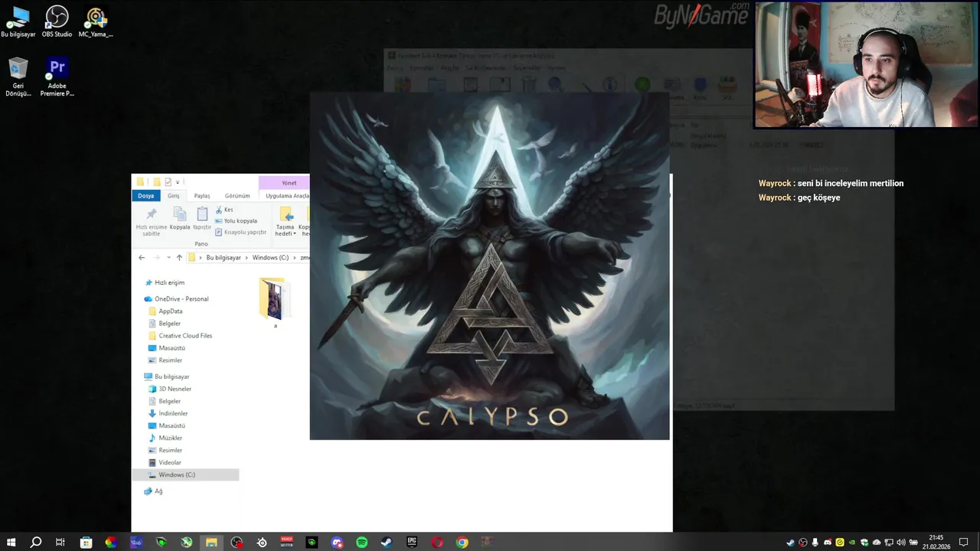This screenshot has height=551, width=980.
Task: Open the notification center icon
Action: pyautogui.click(x=964, y=543)
